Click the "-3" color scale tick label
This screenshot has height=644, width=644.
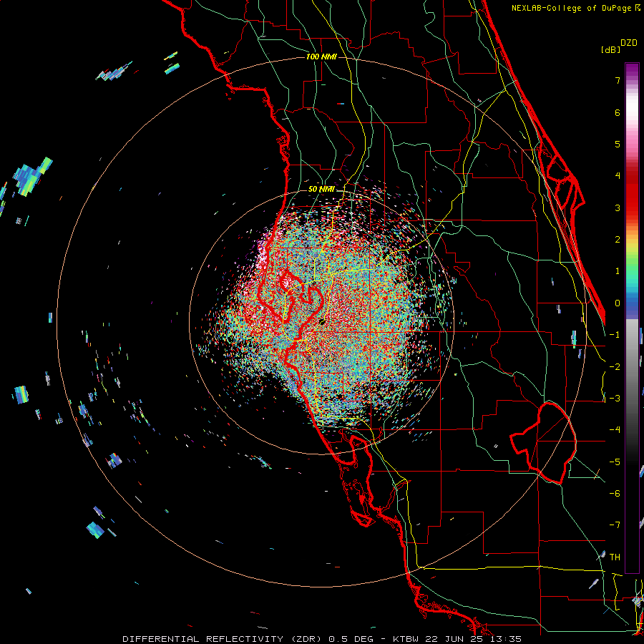pyautogui.click(x=615, y=399)
